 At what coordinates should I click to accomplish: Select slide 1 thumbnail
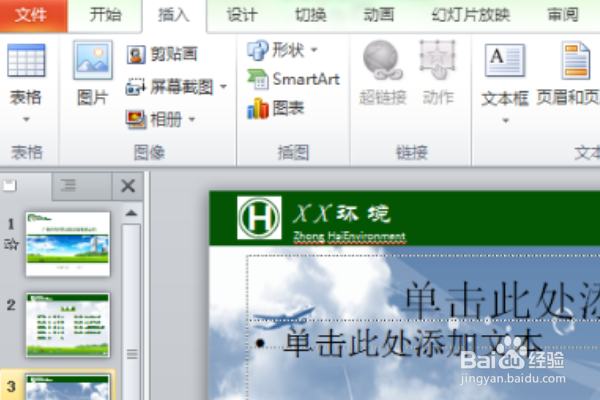coord(68,244)
